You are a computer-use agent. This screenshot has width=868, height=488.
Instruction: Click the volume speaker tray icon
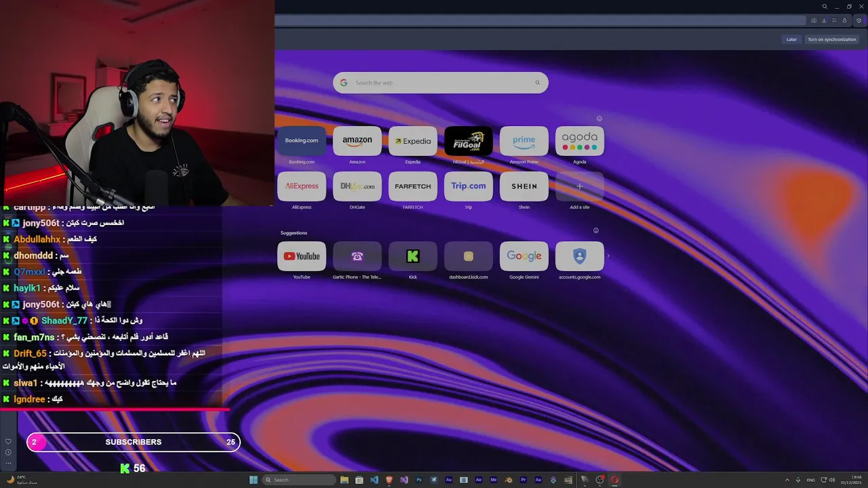pos(832,480)
